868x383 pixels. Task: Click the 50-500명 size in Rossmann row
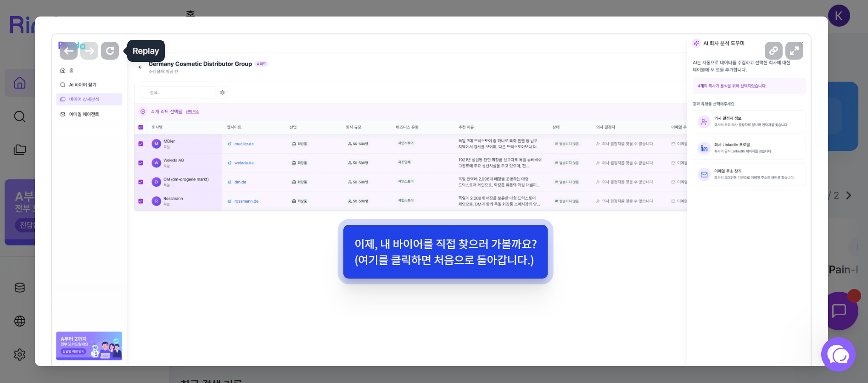pyautogui.click(x=358, y=201)
